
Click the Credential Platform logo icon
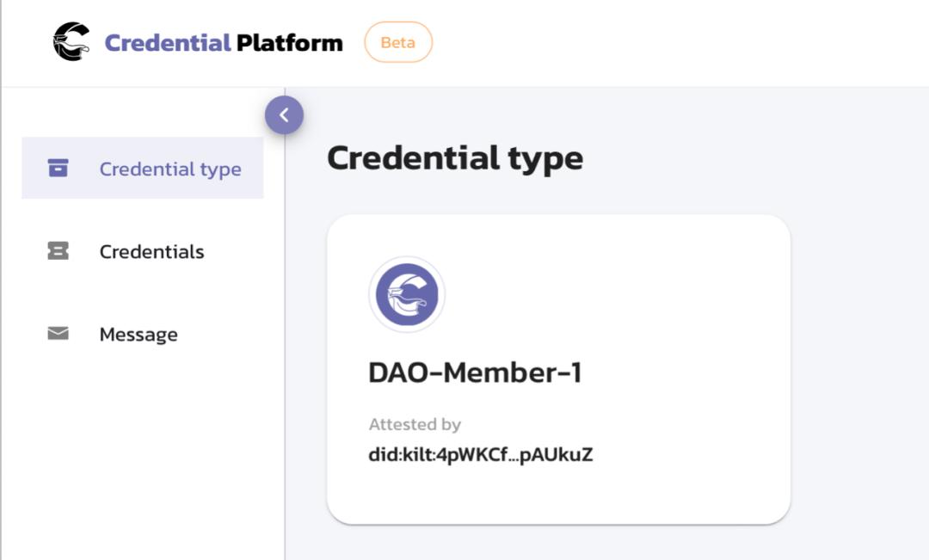(x=71, y=42)
